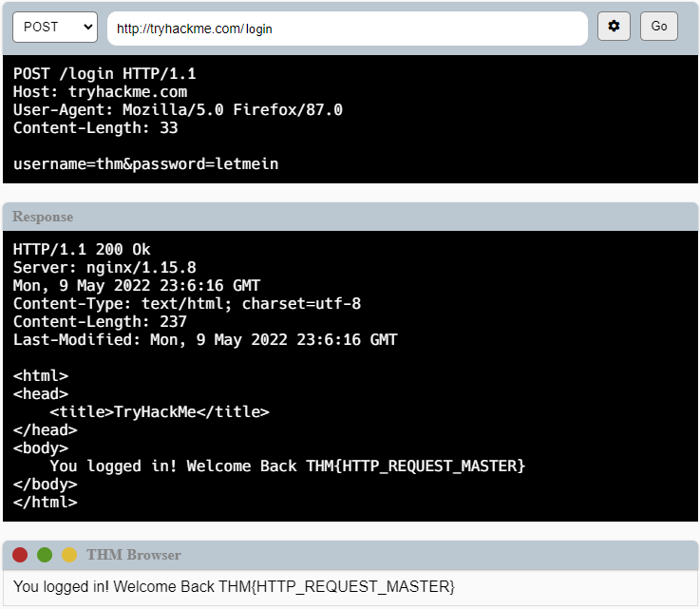The image size is (700, 609).
Task: Click the rendered welcome message in THM Browser
Action: click(x=234, y=587)
